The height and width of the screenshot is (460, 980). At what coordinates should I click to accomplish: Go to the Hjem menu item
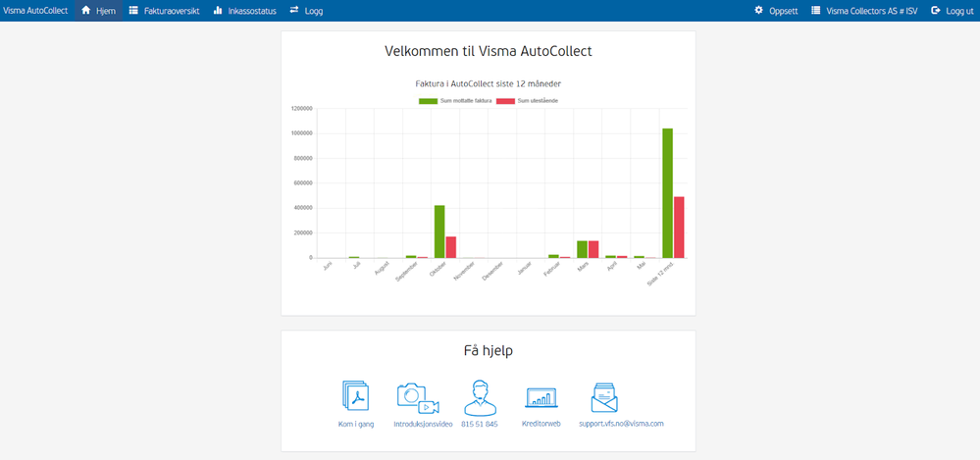[99, 11]
